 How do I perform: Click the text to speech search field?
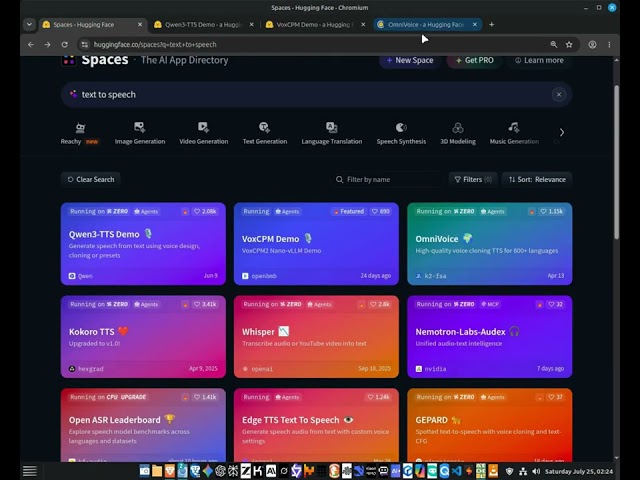click(x=316, y=95)
